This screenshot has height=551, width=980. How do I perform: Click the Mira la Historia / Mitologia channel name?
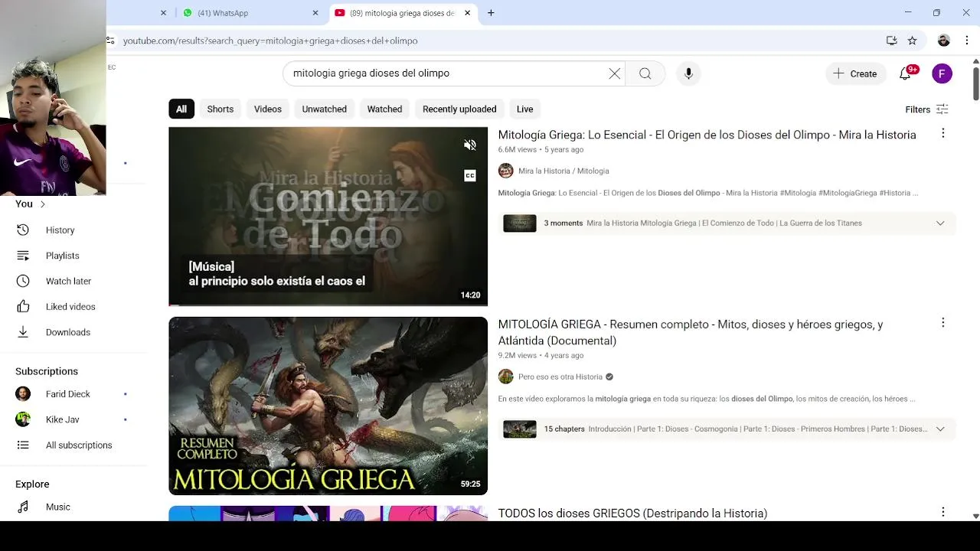tap(563, 171)
